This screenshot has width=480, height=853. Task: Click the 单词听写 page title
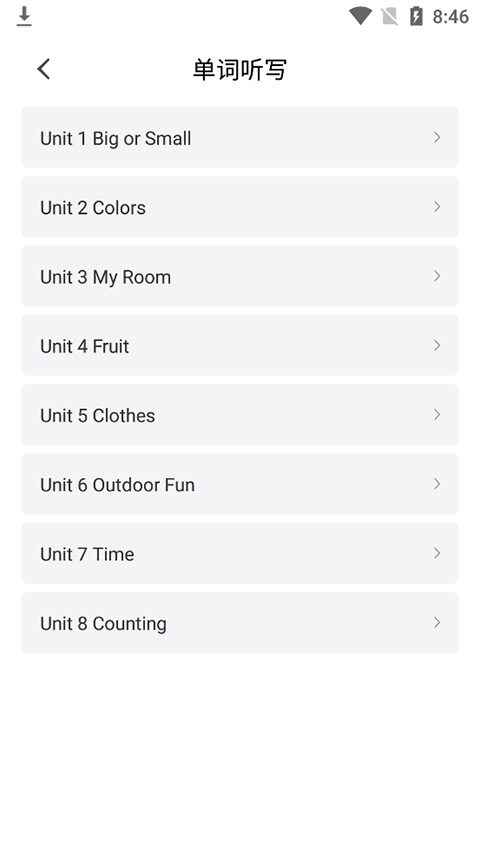(240, 70)
